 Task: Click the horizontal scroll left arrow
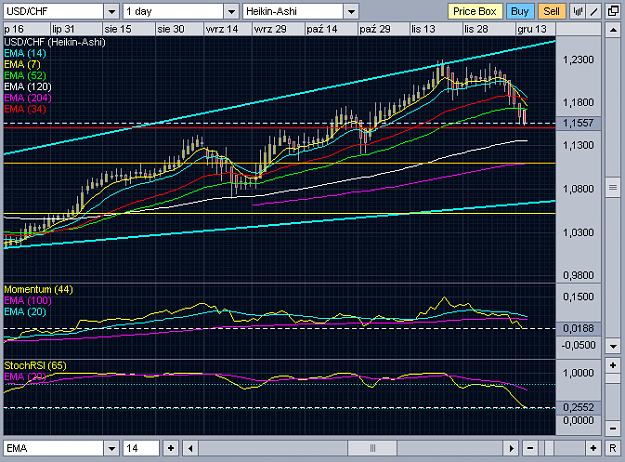pos(190,448)
